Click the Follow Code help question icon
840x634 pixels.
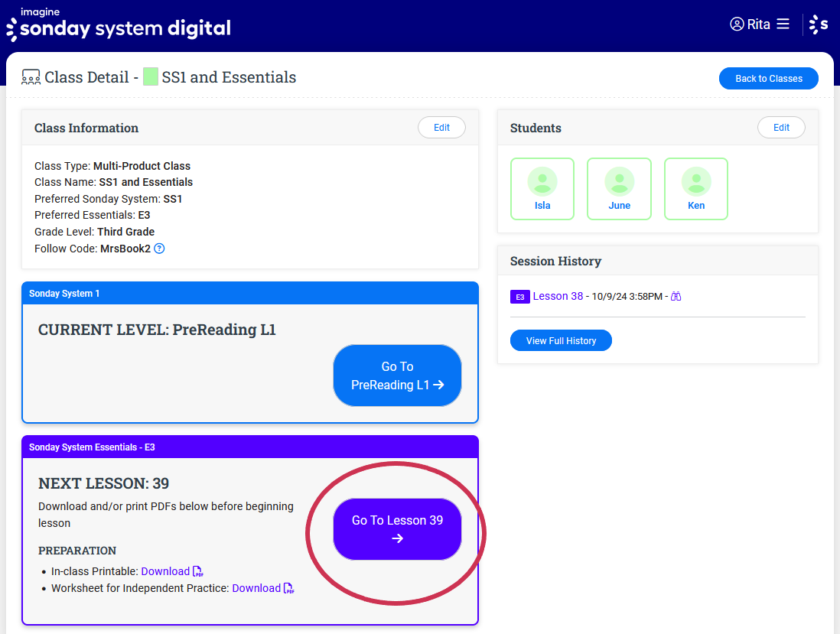159,249
